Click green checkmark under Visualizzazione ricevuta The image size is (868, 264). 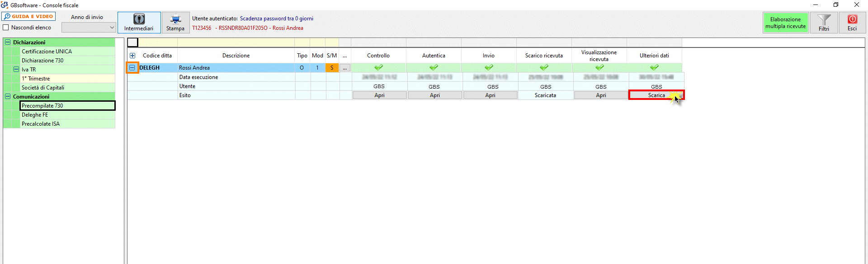[x=599, y=67]
